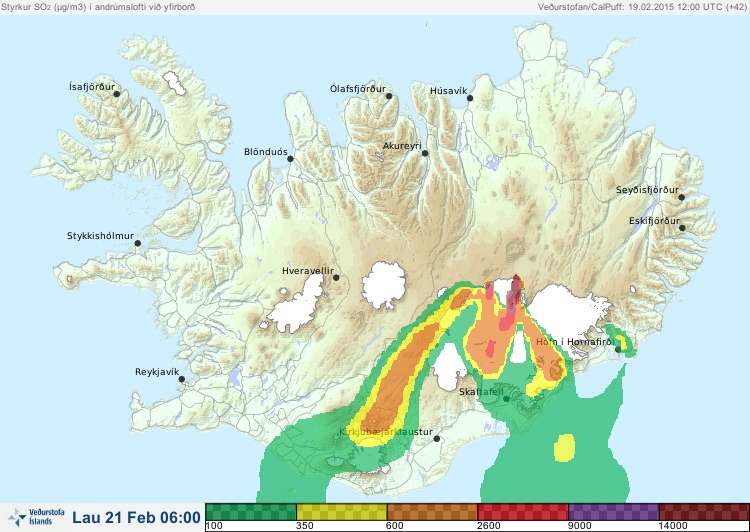
Task: Click the legend value '9000'
Action: 579,526
